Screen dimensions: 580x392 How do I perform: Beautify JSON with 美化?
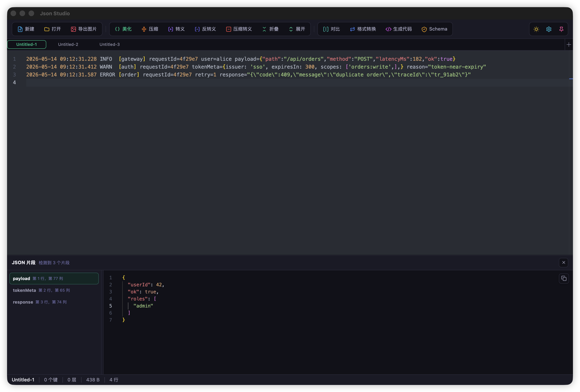point(123,29)
